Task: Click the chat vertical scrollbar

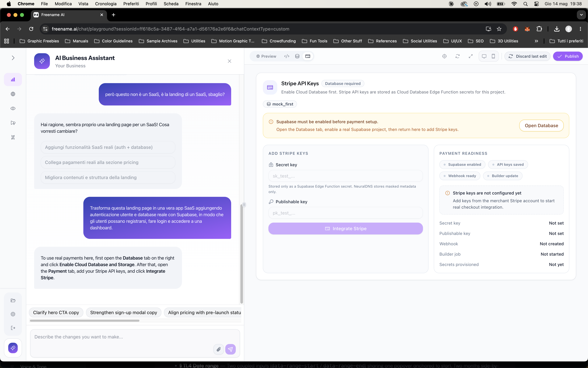Action: pyautogui.click(x=241, y=254)
